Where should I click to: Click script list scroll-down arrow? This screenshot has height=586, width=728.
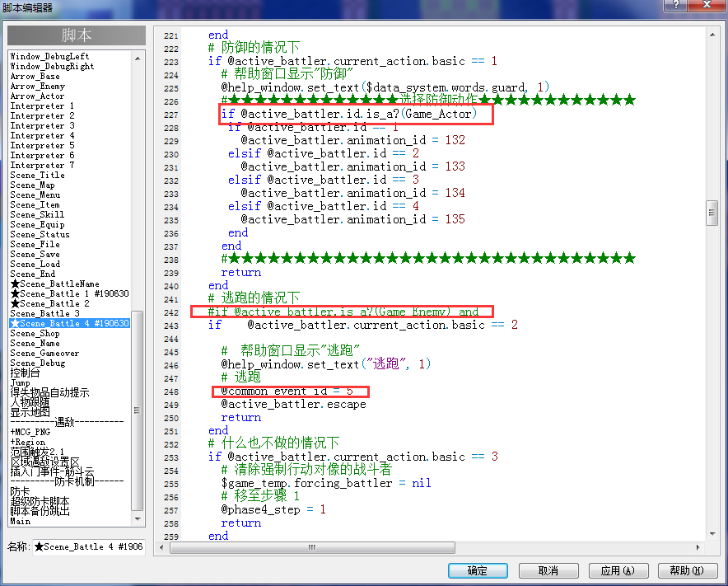pyautogui.click(x=138, y=519)
